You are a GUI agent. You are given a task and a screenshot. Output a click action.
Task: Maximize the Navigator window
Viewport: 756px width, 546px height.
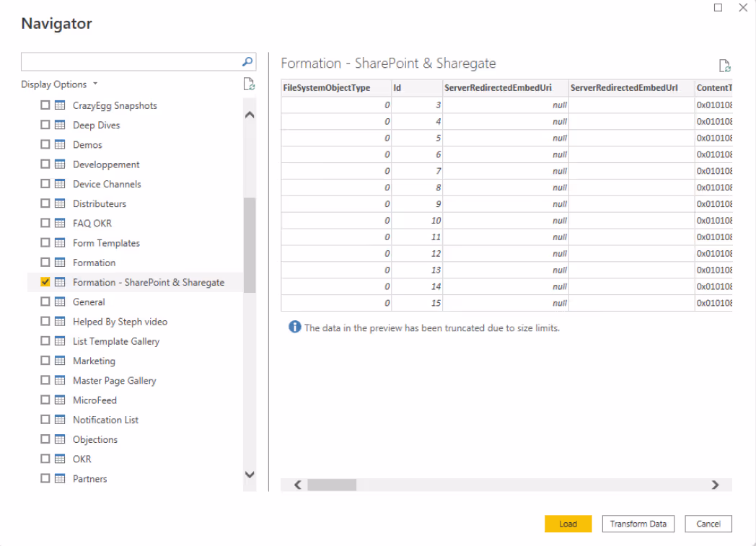pos(718,7)
